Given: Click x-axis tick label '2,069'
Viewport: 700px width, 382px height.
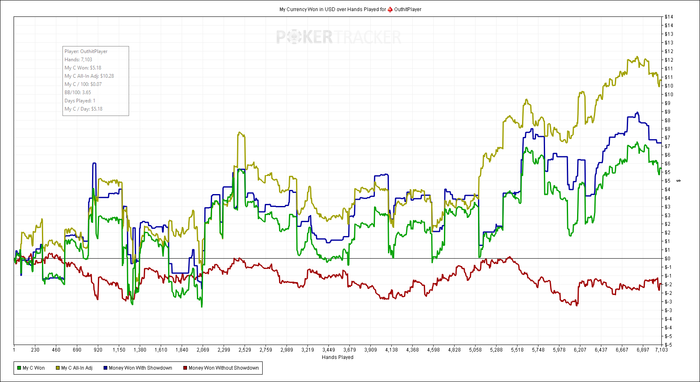Looking at the screenshot, I should (x=202, y=351).
